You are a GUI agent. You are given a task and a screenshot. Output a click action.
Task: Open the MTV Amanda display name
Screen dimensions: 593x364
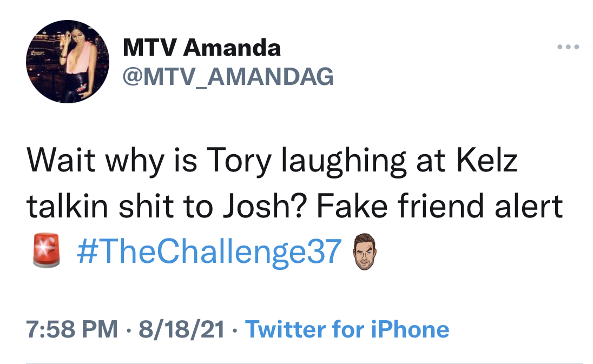(202, 48)
